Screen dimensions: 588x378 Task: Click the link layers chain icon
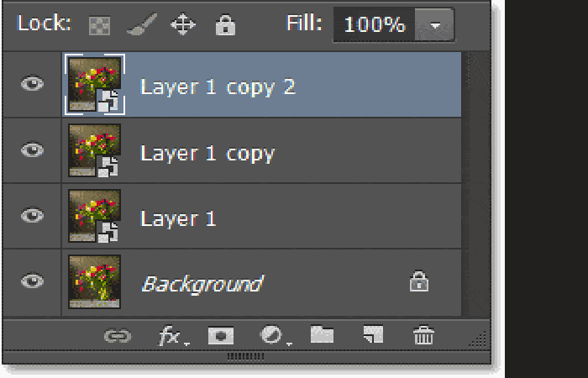118,336
